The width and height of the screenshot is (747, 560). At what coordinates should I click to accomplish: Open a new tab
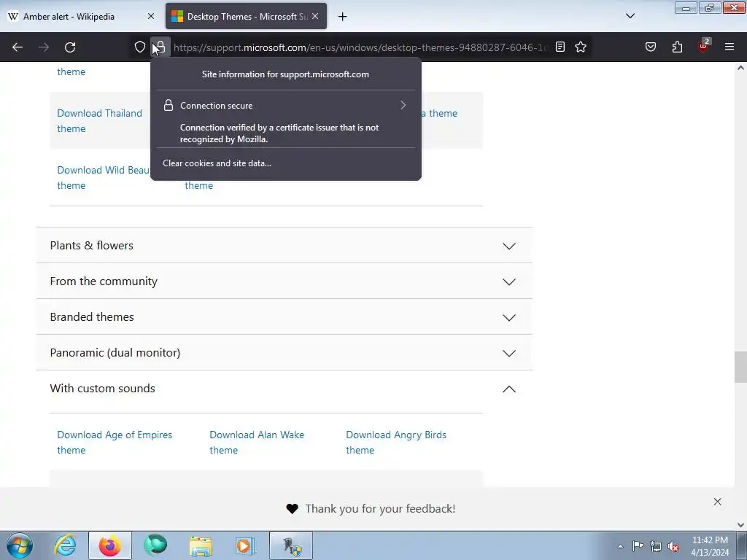(343, 17)
